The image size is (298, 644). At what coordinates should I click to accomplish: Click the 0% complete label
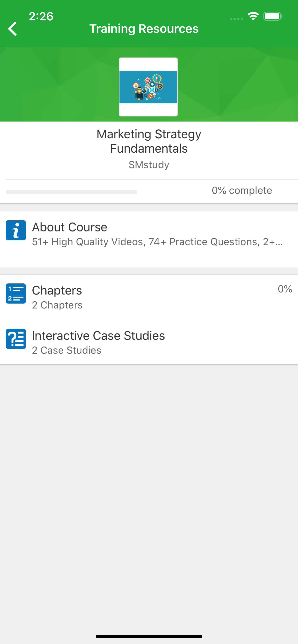click(x=242, y=190)
